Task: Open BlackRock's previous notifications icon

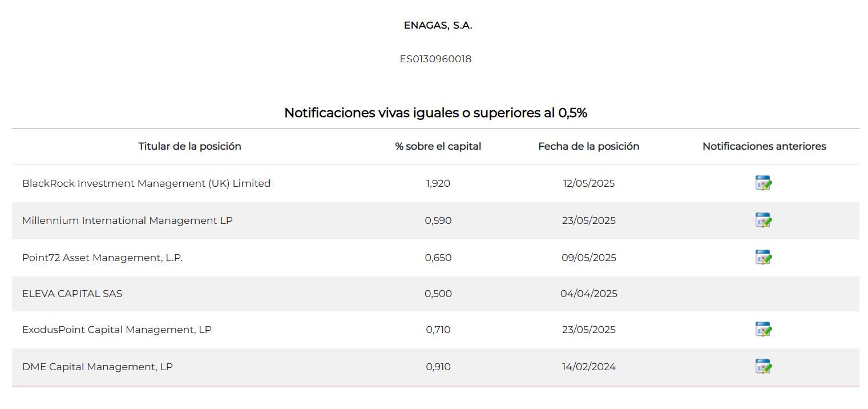Action: click(763, 183)
